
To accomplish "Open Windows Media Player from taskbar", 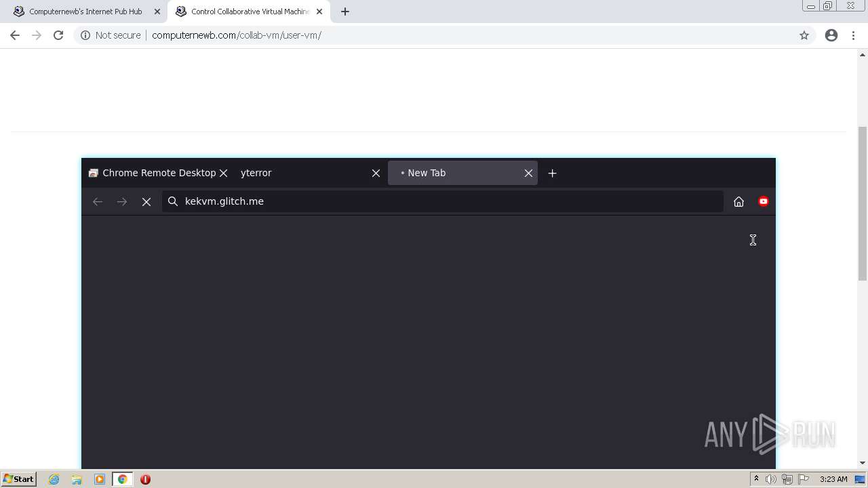I will 100,479.
